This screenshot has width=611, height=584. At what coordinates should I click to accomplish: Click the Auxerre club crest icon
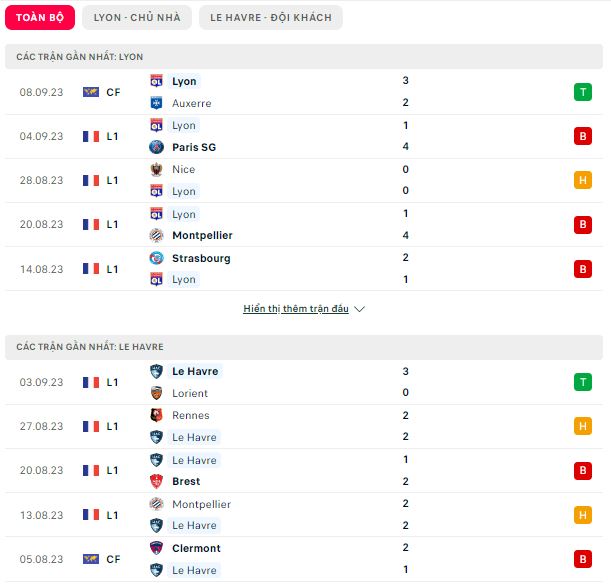156,103
